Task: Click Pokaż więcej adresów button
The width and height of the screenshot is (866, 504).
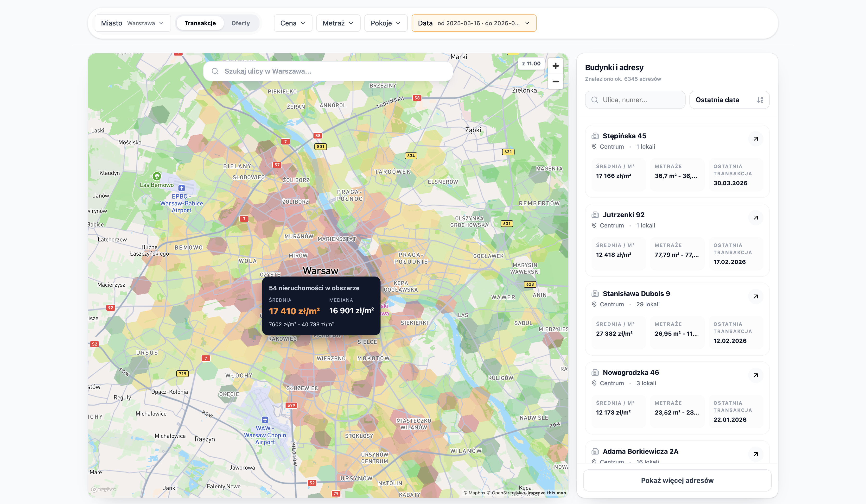Action: [677, 480]
